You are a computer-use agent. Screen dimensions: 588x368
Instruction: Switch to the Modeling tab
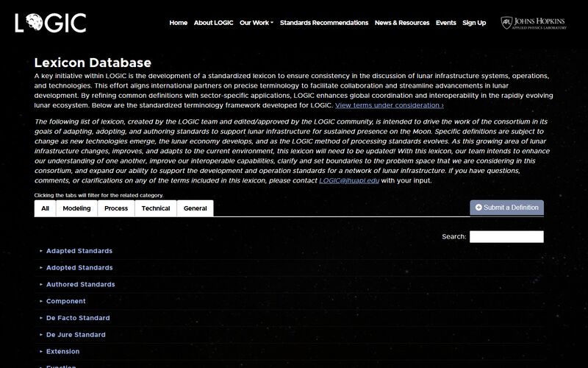[x=76, y=208]
